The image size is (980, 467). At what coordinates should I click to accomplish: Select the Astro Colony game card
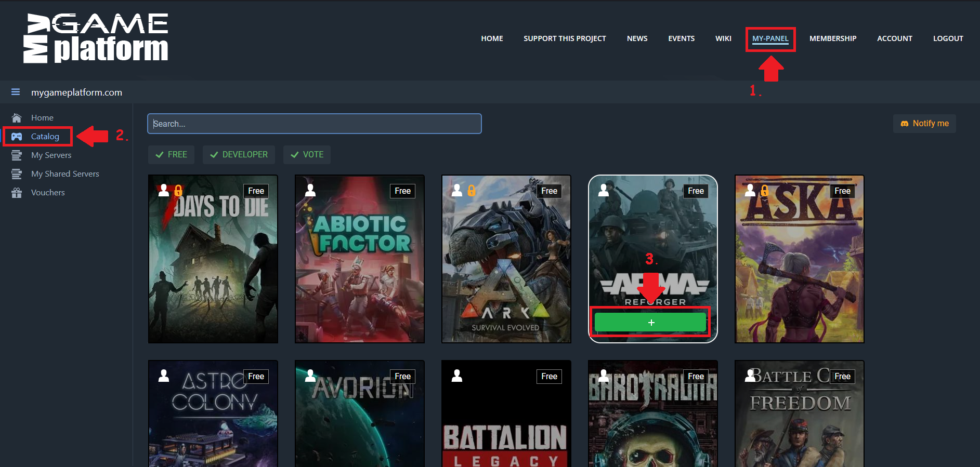[x=213, y=413]
